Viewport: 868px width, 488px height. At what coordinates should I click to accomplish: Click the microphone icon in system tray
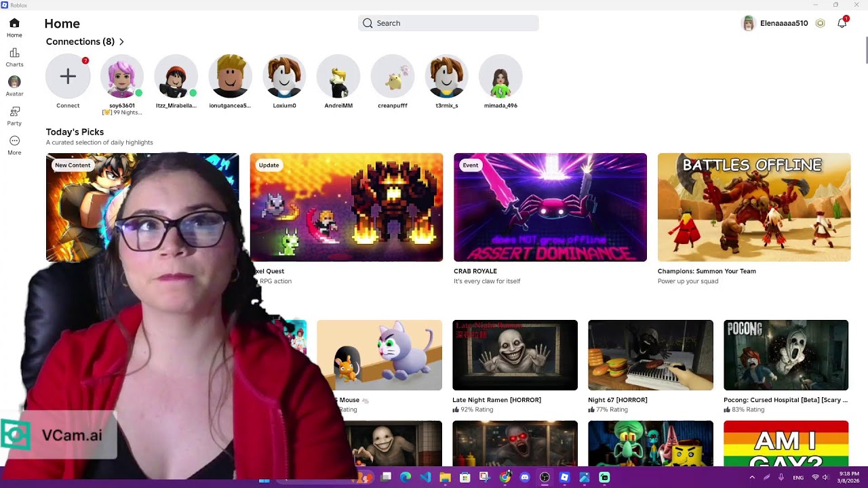coord(781,477)
